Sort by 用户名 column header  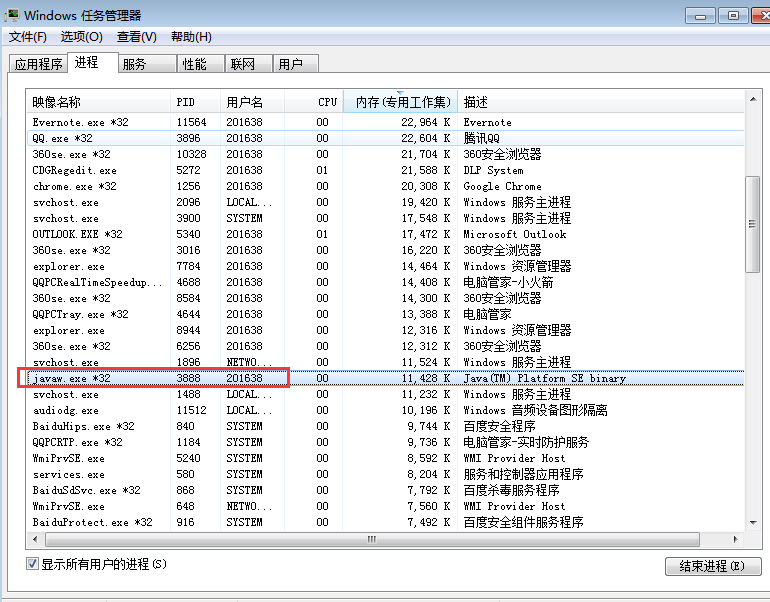(x=252, y=102)
